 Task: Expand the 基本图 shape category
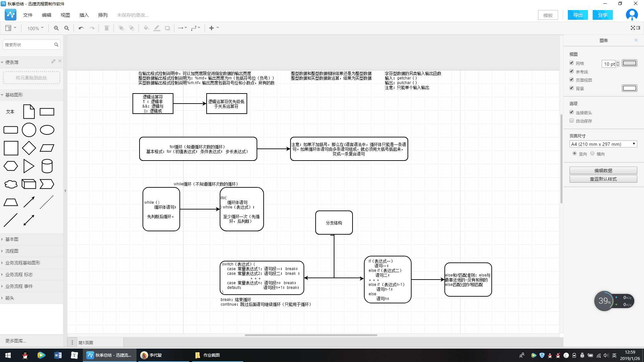pyautogui.click(x=32, y=239)
